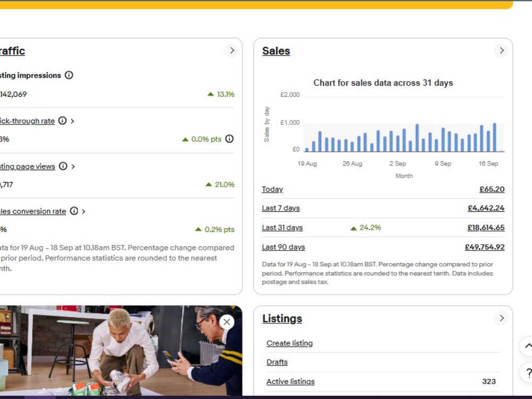This screenshot has width=532, height=399.
Task: View Today sales link
Action: 272,189
